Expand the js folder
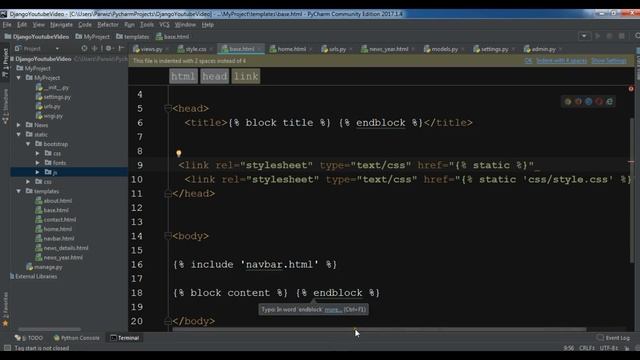 [38, 172]
